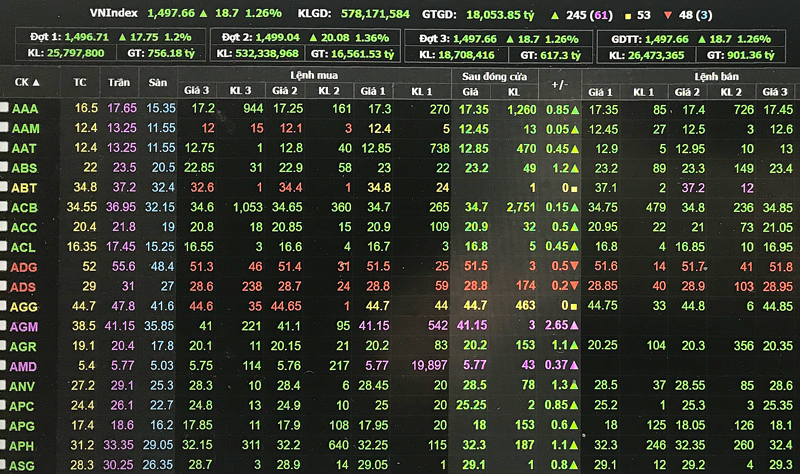Open the AGM ticker
Screen dimensions: 800x474
coord(23,327)
